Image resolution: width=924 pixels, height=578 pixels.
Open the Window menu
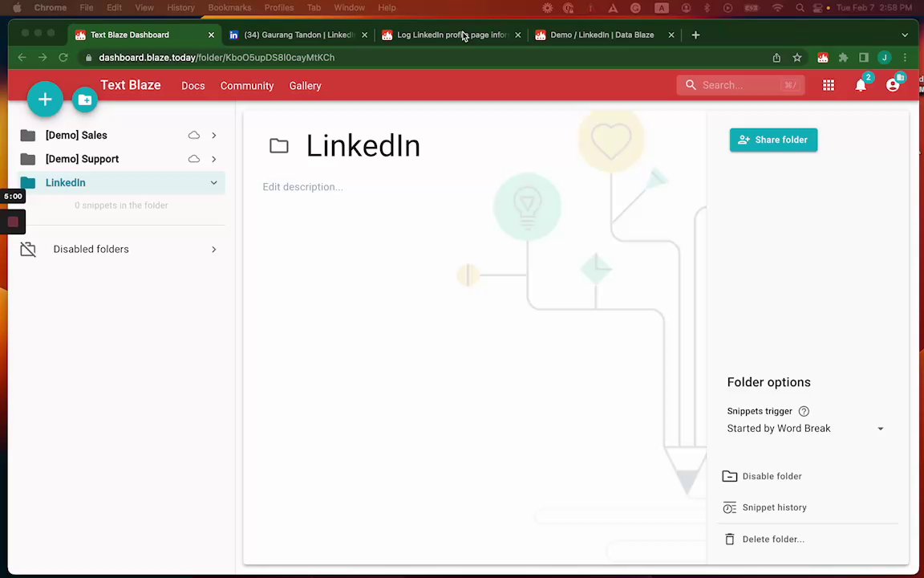350,8
